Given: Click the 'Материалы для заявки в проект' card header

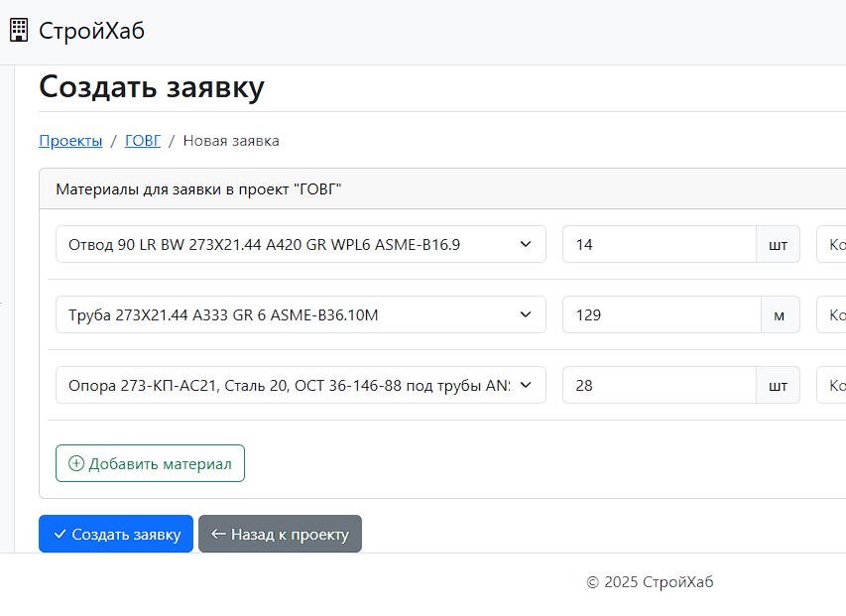Looking at the screenshot, I should 442,188.
